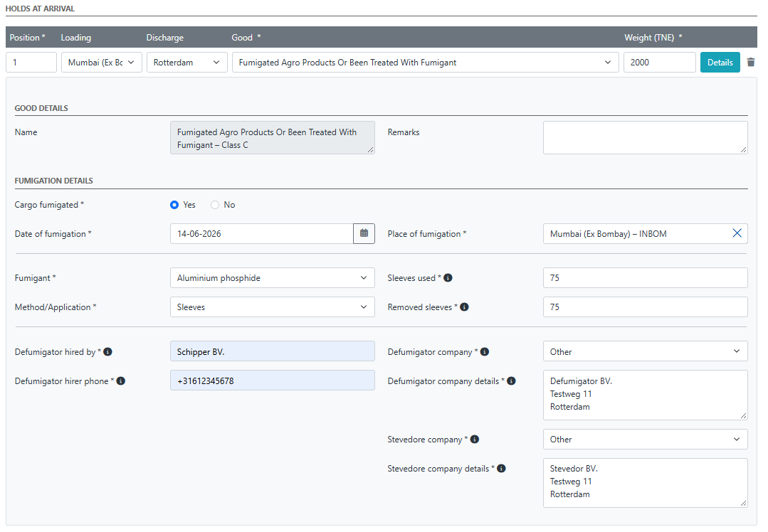
Task: Click the Loading column header
Action: 76,38
